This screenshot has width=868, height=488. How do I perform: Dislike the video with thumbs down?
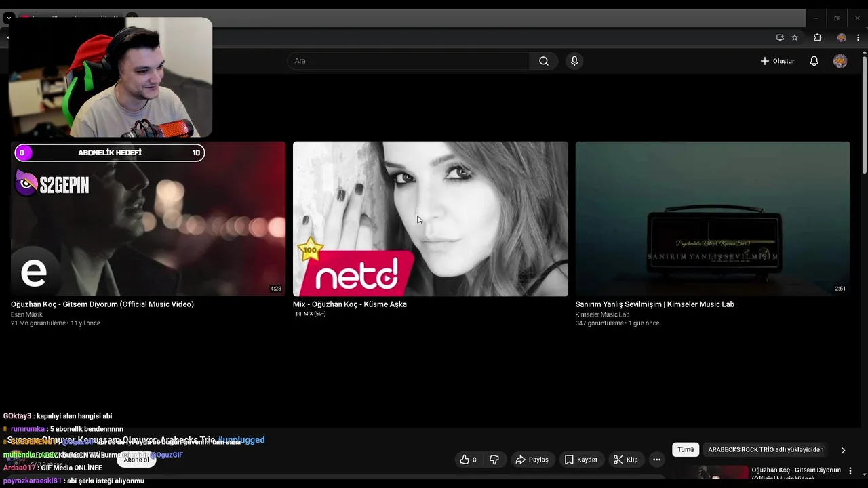494,460
